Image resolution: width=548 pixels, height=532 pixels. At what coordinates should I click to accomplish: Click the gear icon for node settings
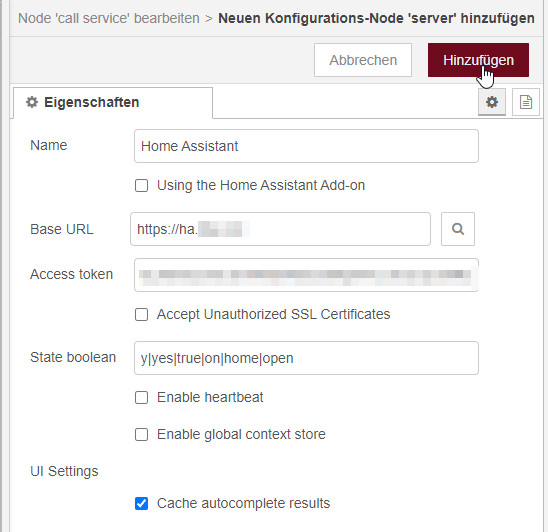492,102
